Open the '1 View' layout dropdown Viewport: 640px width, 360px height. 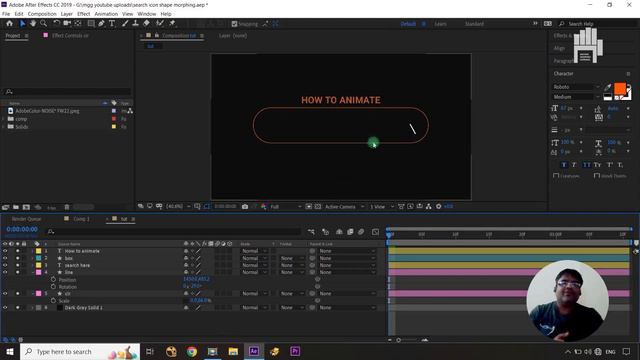click(381, 207)
